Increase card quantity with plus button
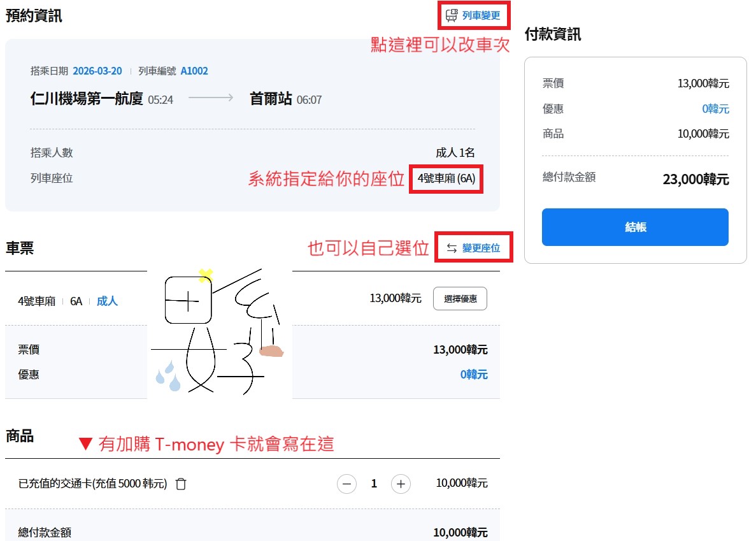756x541 pixels. [x=400, y=484]
